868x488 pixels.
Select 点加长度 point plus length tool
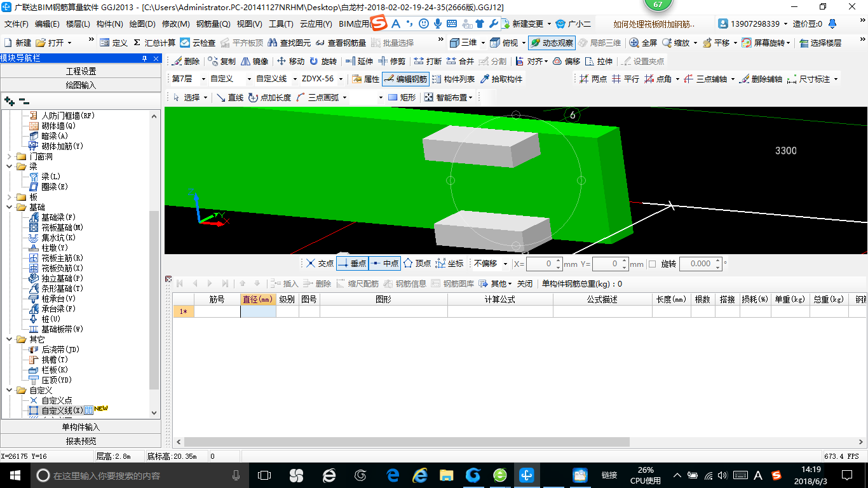(269, 97)
